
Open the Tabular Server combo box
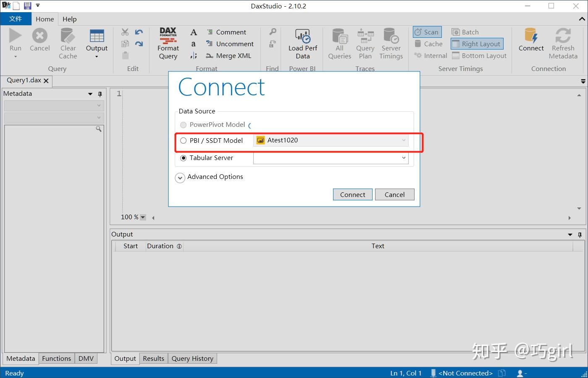(403, 158)
